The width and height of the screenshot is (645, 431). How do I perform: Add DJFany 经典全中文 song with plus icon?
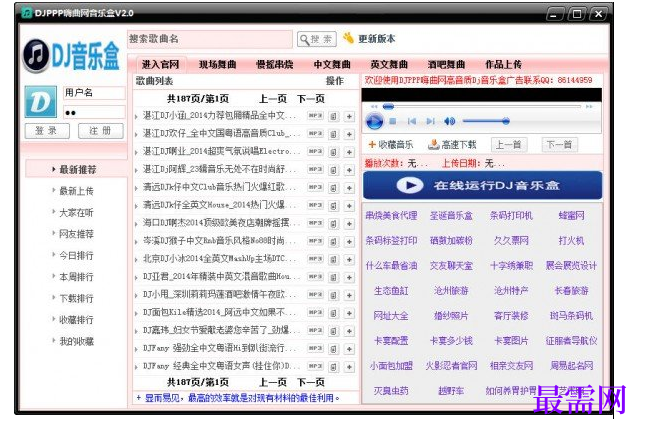tap(349, 367)
